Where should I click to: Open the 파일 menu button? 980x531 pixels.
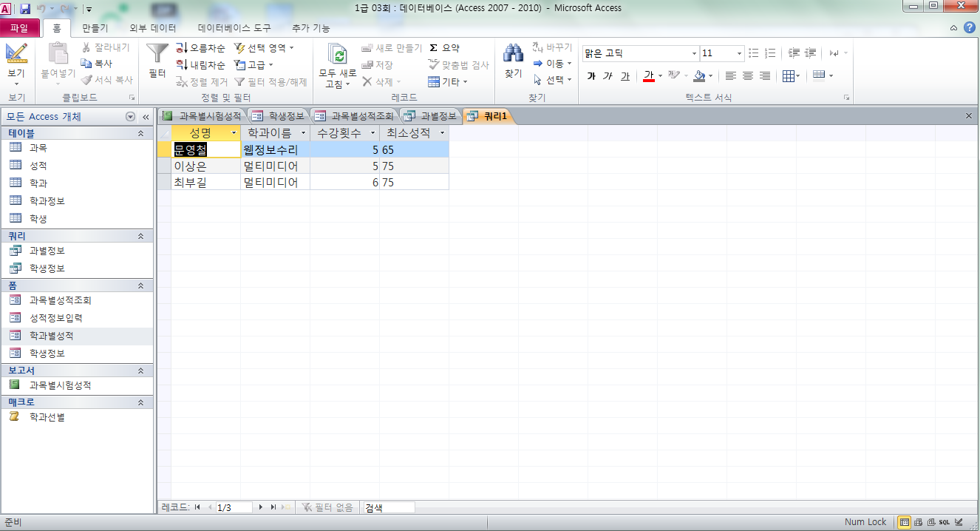coord(19,28)
